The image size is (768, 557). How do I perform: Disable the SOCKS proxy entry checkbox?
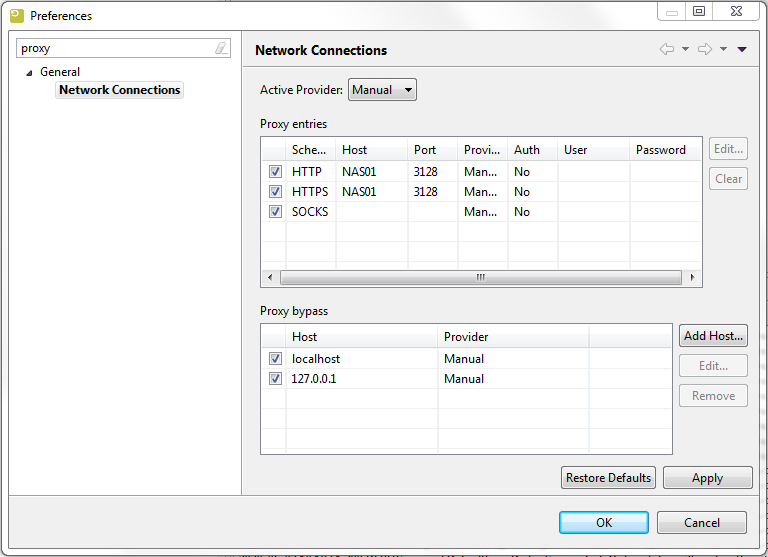(275, 212)
